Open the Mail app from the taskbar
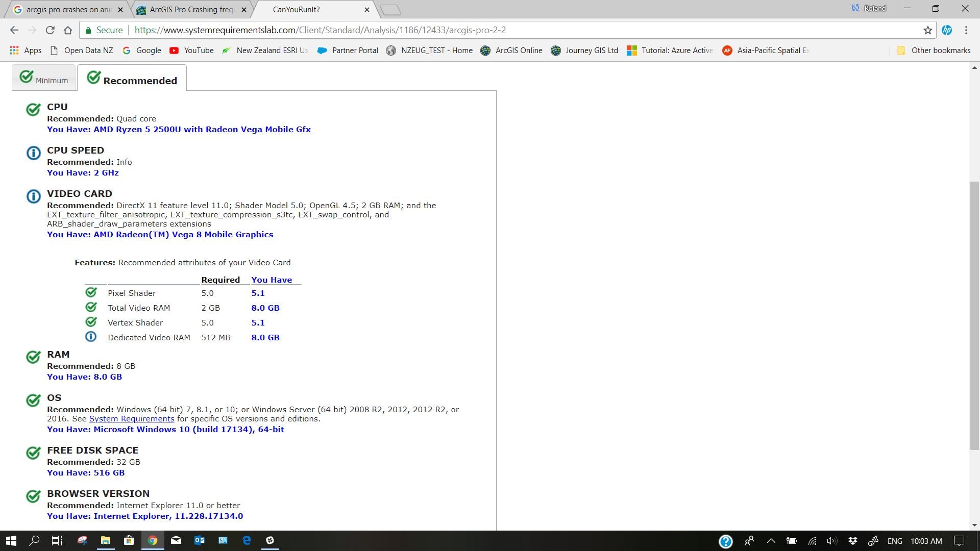 point(176,541)
